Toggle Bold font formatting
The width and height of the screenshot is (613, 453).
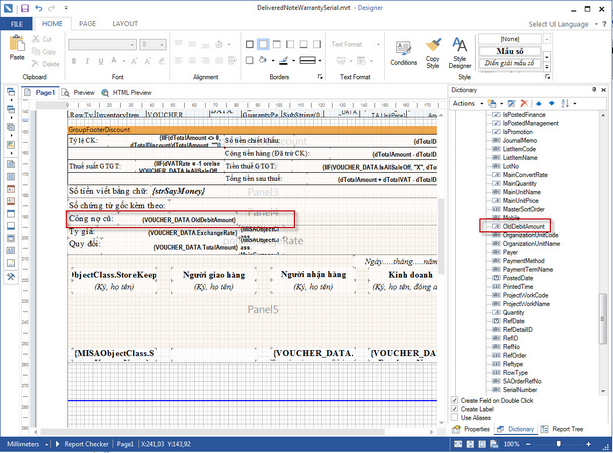tap(74, 61)
